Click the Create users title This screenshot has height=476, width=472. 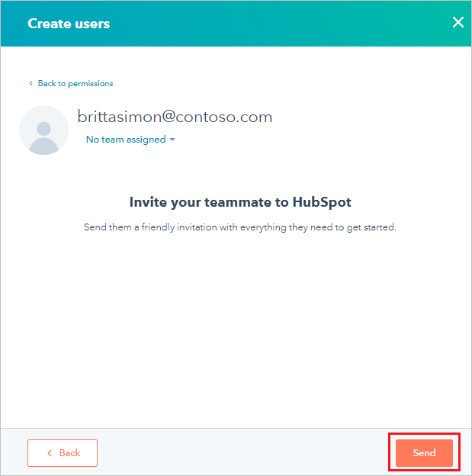click(x=69, y=24)
